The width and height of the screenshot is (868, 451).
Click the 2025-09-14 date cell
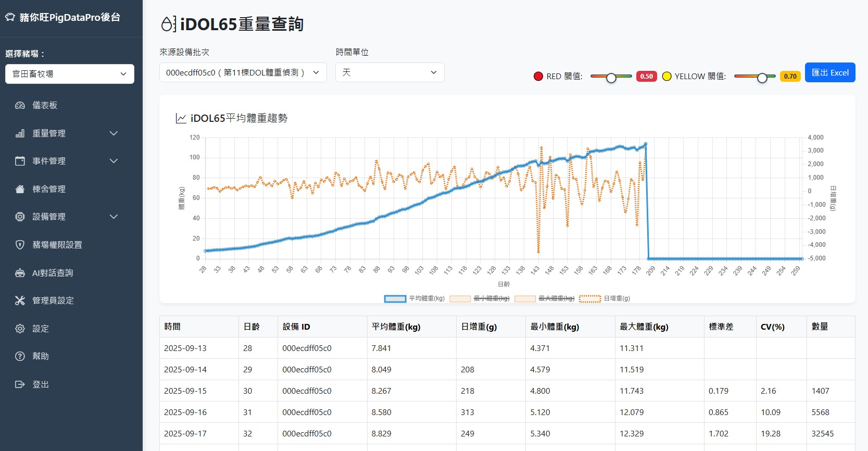(x=199, y=369)
